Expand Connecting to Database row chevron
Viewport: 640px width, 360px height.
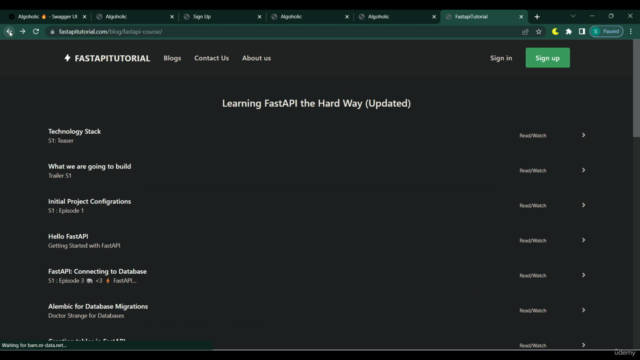point(583,275)
